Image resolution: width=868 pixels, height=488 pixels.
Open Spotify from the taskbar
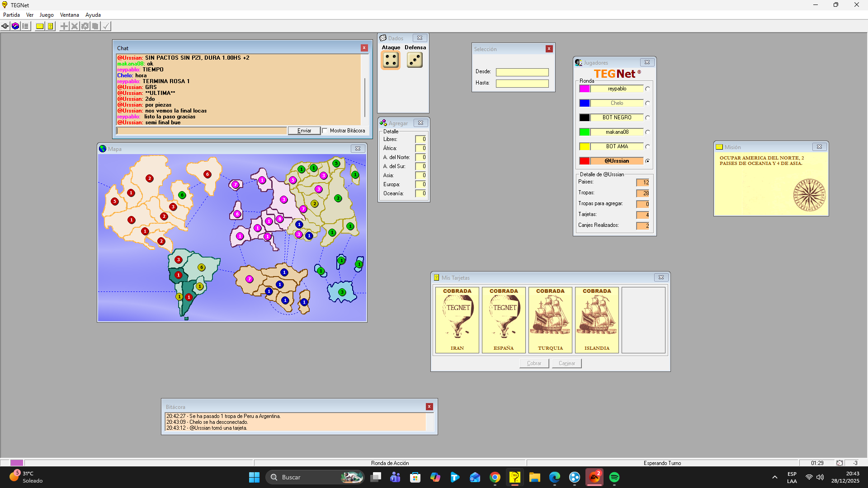(x=614, y=477)
